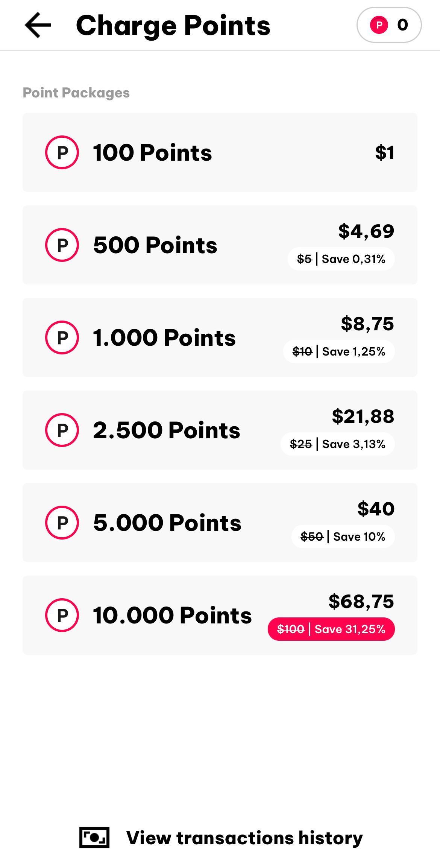Viewport: 440px width, 868px height.
Task: Purchase 10.000 Points at $68,75
Action: point(361,601)
